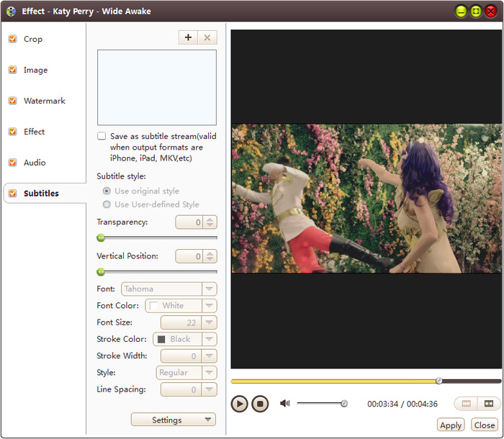Open the Line Spacing dropdown
The width and height of the screenshot is (504, 439).
click(189, 389)
